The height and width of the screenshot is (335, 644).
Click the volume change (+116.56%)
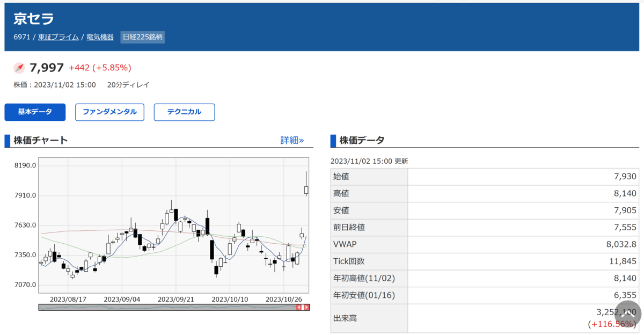pyautogui.click(x=612, y=324)
